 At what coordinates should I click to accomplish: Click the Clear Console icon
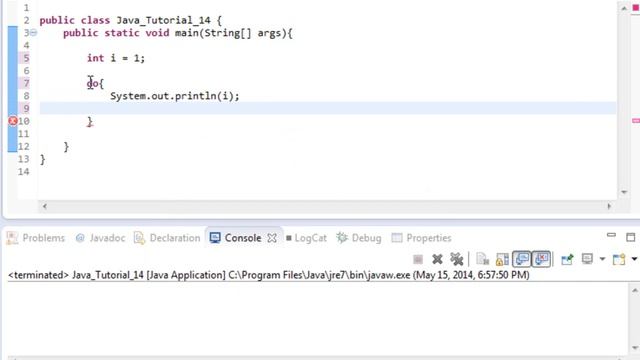pyautogui.click(x=482, y=259)
